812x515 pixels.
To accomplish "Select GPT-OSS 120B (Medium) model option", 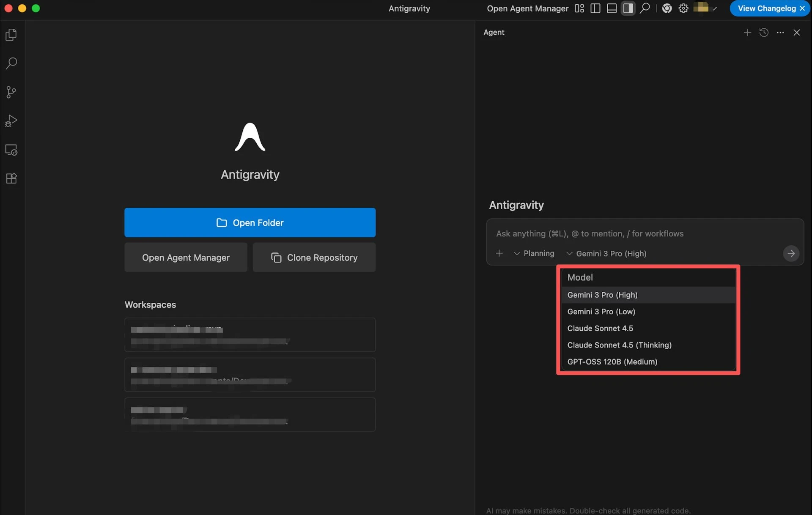I will [x=612, y=362].
